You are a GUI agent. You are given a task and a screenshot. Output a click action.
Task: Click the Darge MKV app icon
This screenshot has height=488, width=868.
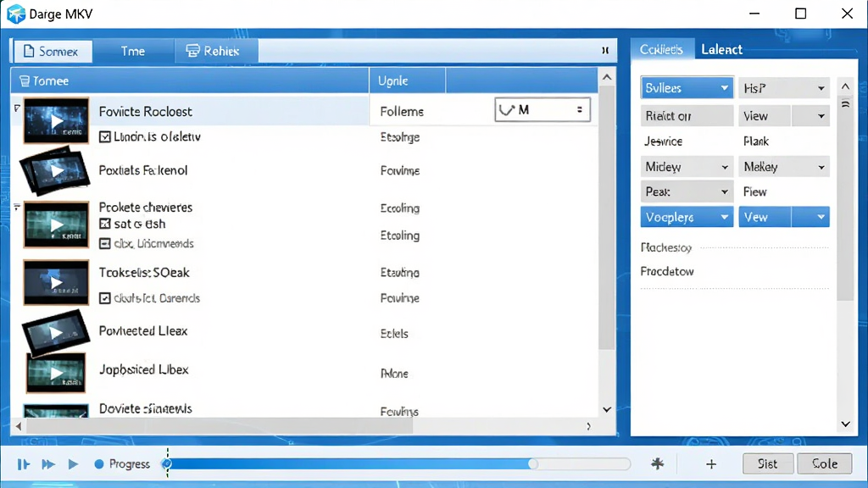[x=16, y=14]
